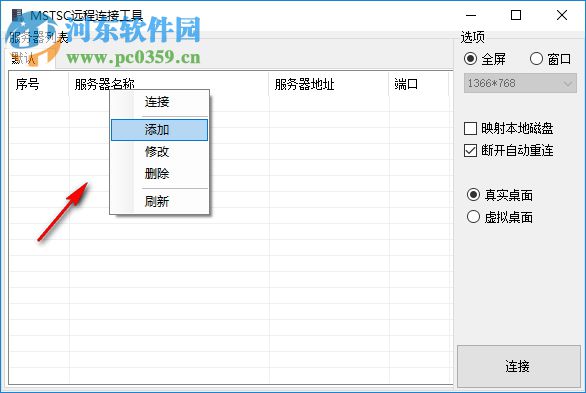
Task: Click the 端口 column header
Action: coord(419,84)
